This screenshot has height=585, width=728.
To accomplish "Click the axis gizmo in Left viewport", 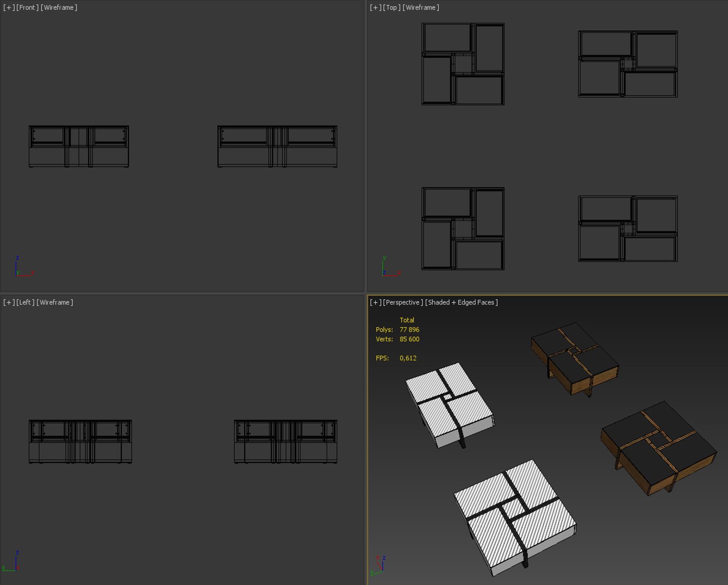I will (11, 561).
